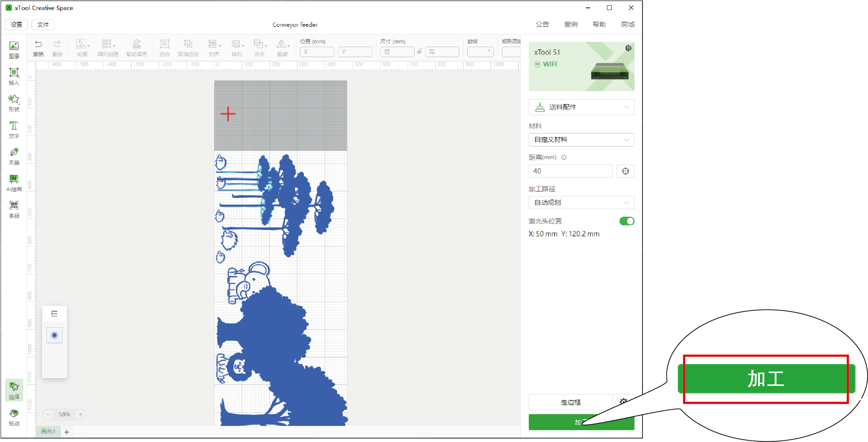The height and width of the screenshot is (442, 868).
Task: Expand the 送料配件 mode dropdown
Action: click(x=581, y=107)
